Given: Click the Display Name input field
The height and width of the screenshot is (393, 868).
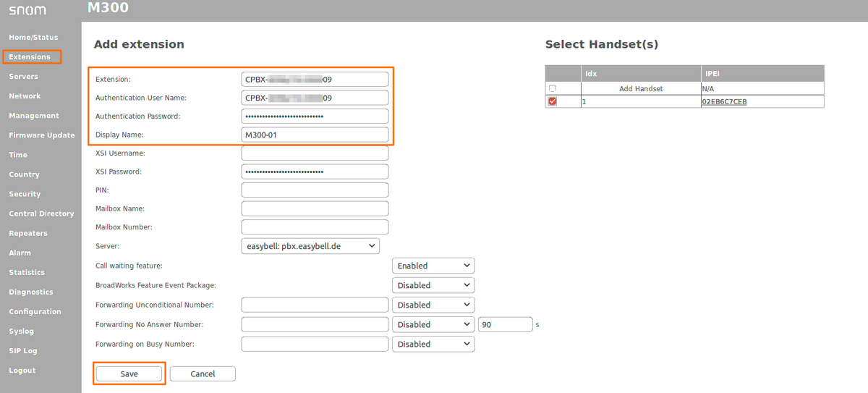Looking at the screenshot, I should click(315, 135).
